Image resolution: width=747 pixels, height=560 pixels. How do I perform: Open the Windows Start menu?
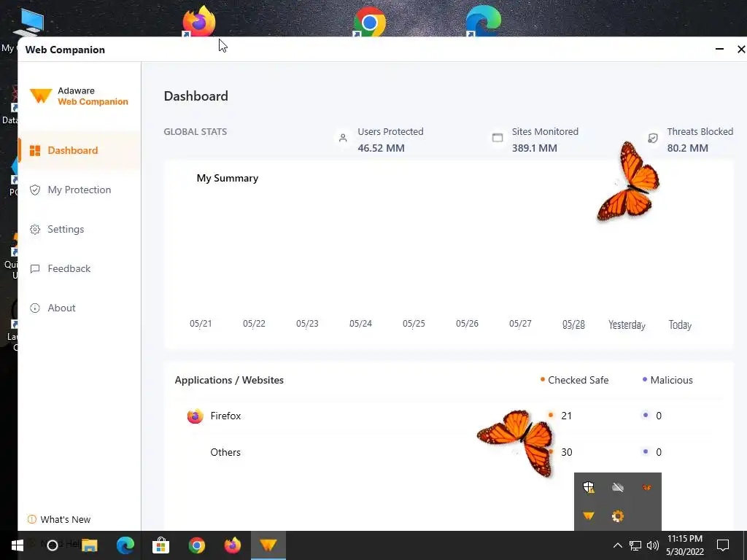click(18, 545)
